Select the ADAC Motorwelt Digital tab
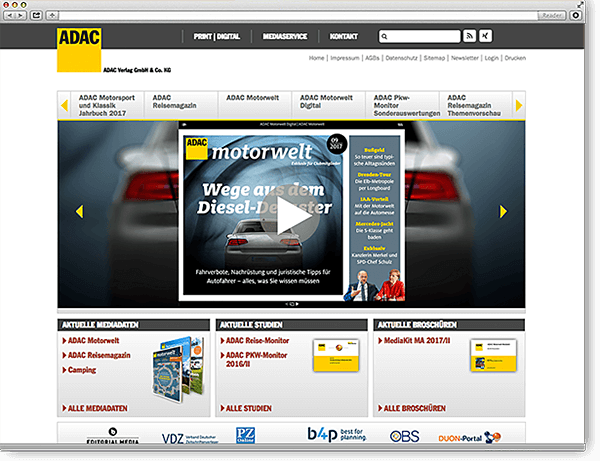This screenshot has height=461, width=600. (x=328, y=105)
